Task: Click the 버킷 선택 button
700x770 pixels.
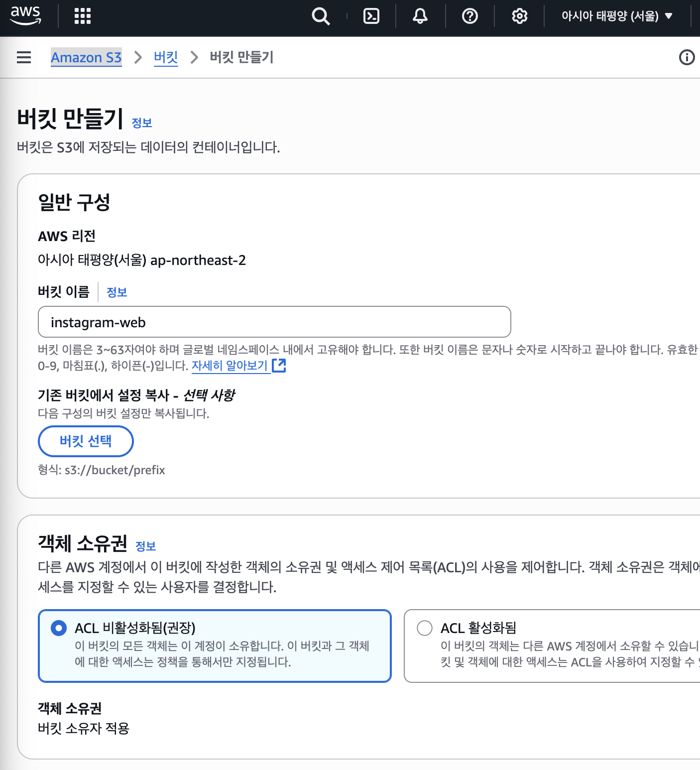Action: tap(86, 441)
